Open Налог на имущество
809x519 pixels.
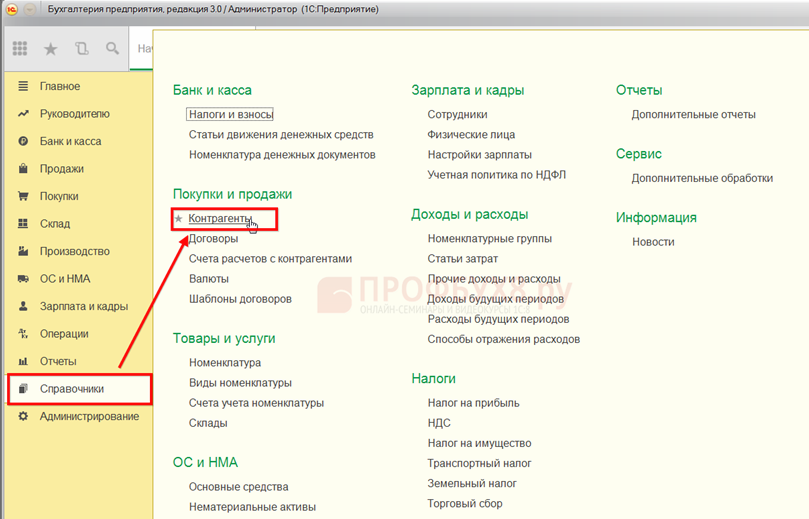(x=479, y=443)
